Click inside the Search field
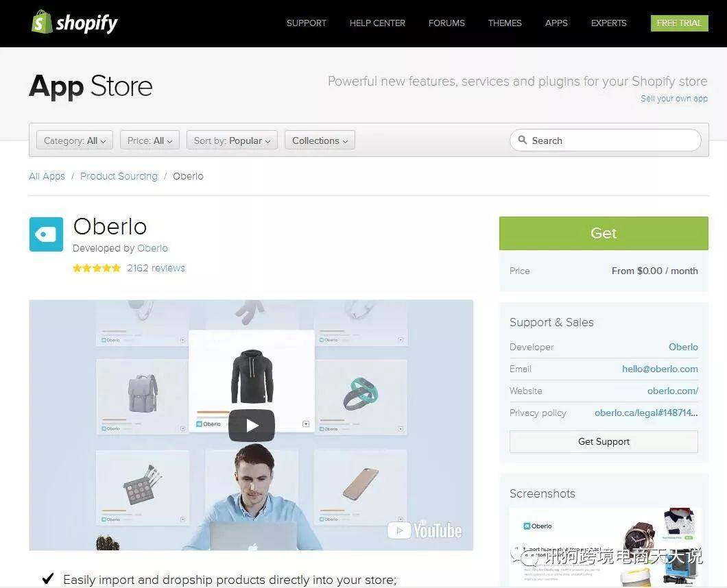727x588 pixels. click(606, 140)
